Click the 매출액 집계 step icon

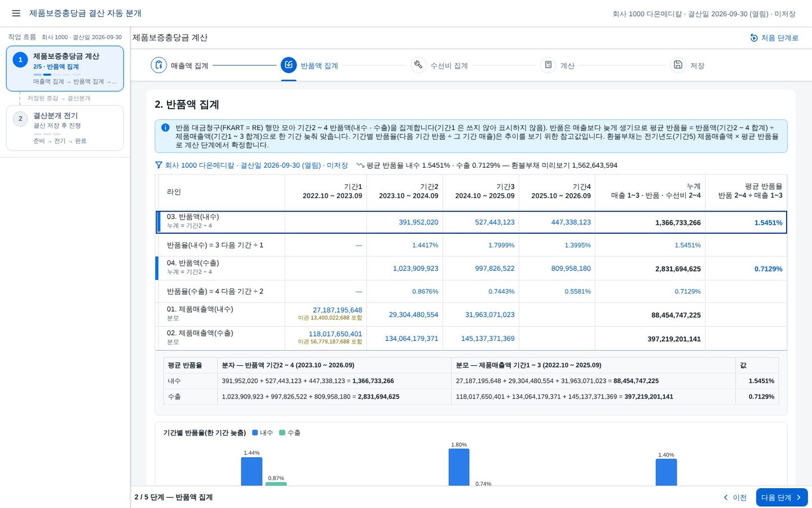point(159,65)
